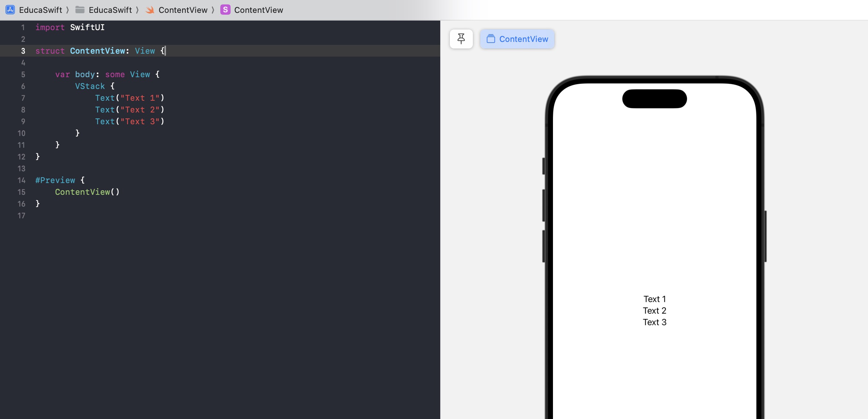Click Text("Text 1") code line
The height and width of the screenshot is (419, 868).
click(x=130, y=98)
